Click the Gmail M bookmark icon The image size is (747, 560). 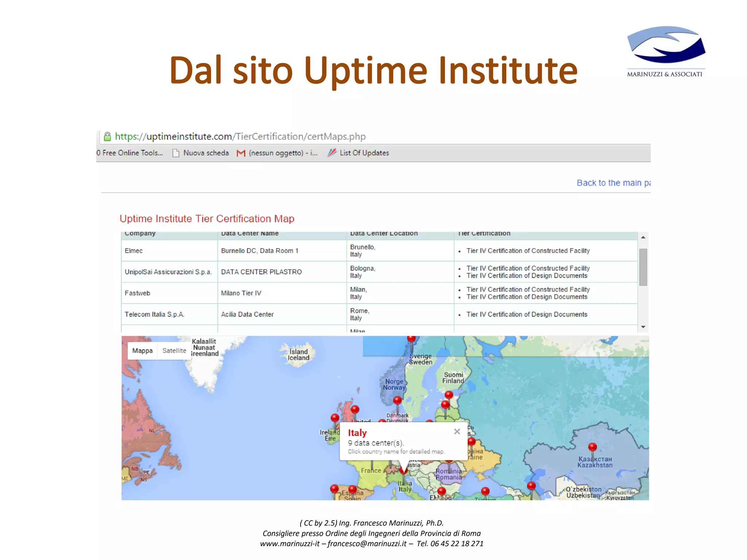(x=241, y=153)
